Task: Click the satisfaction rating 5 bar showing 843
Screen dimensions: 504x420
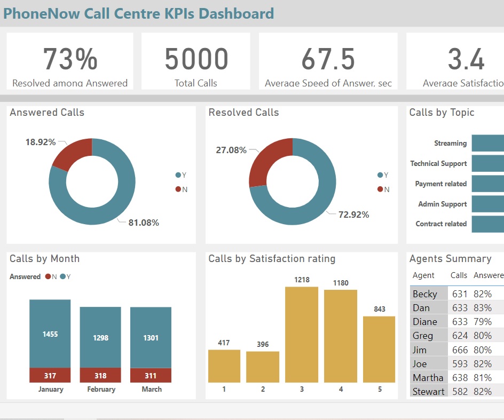Action: (380, 349)
